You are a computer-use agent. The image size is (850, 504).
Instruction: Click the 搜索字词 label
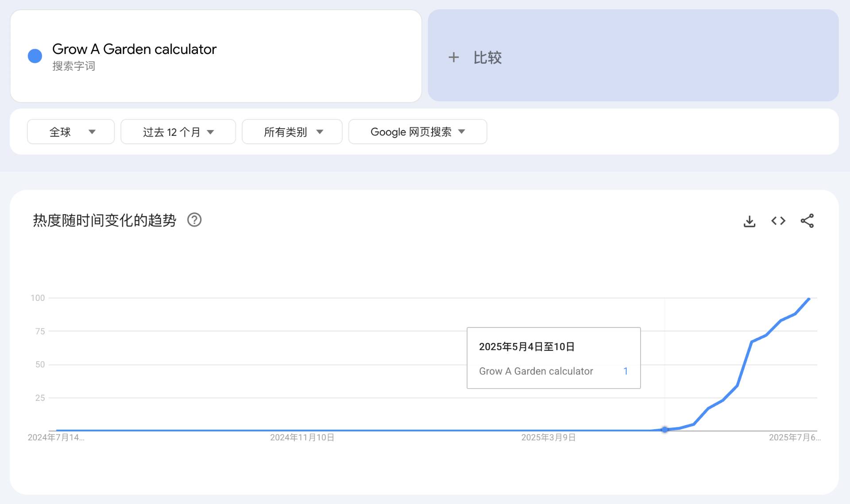click(73, 66)
